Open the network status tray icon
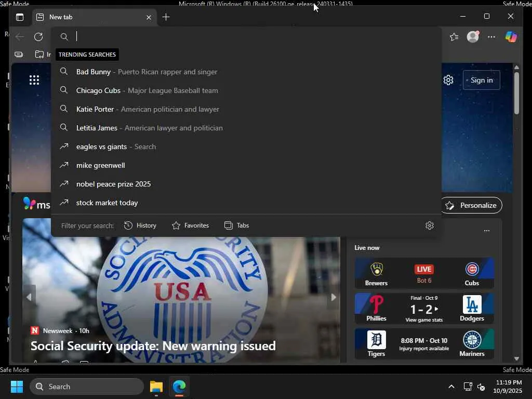This screenshot has height=399, width=532. (x=468, y=387)
